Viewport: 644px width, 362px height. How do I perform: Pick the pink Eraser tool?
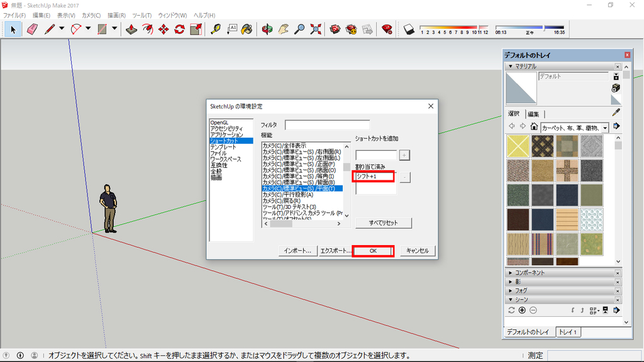32,29
